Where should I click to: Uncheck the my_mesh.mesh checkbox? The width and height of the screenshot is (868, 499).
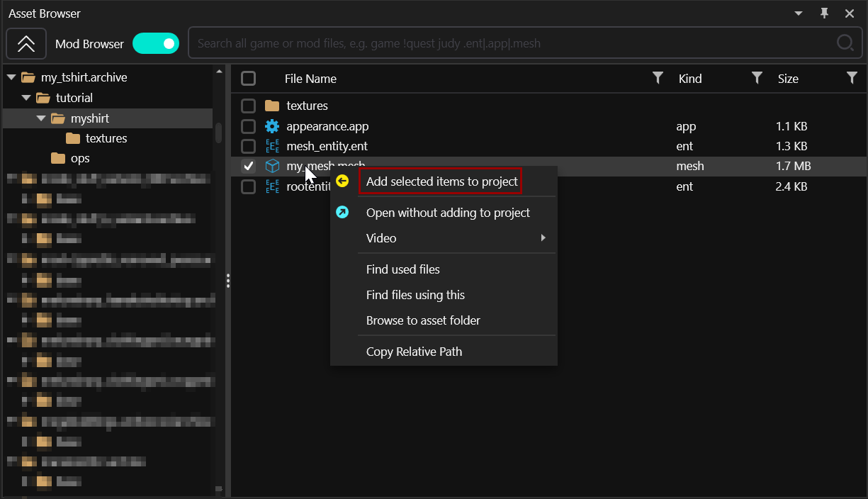click(248, 167)
